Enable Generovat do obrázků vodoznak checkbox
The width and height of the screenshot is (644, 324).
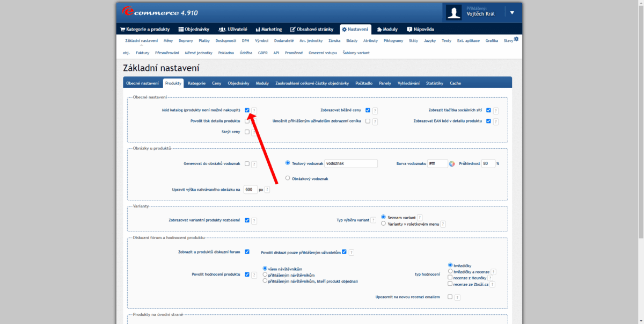(247, 164)
